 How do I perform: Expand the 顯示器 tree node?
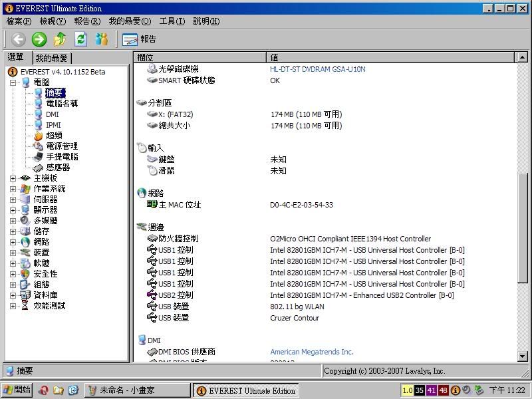click(13, 210)
